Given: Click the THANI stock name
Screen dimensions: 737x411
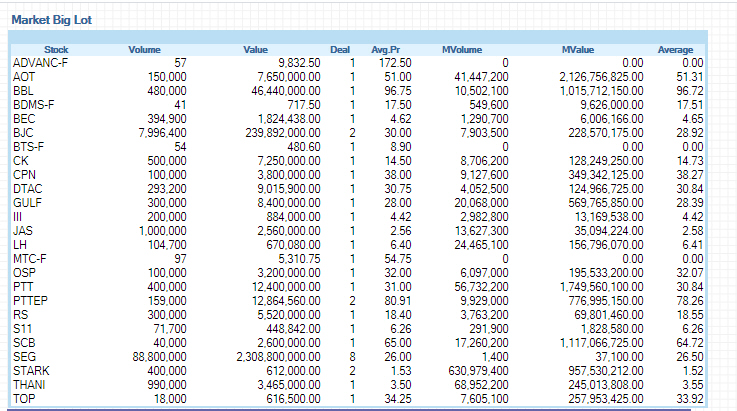Looking at the screenshot, I should [29, 385].
